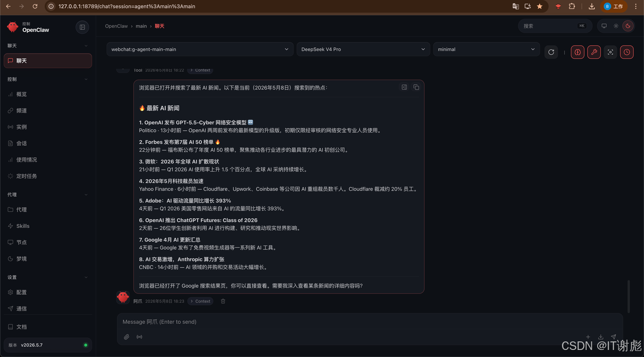The height and width of the screenshot is (357, 644).
Task: Click headline 'OpenAI 发布 GPT-5.5-Cyber 网络安全模型'
Action: tap(196, 123)
